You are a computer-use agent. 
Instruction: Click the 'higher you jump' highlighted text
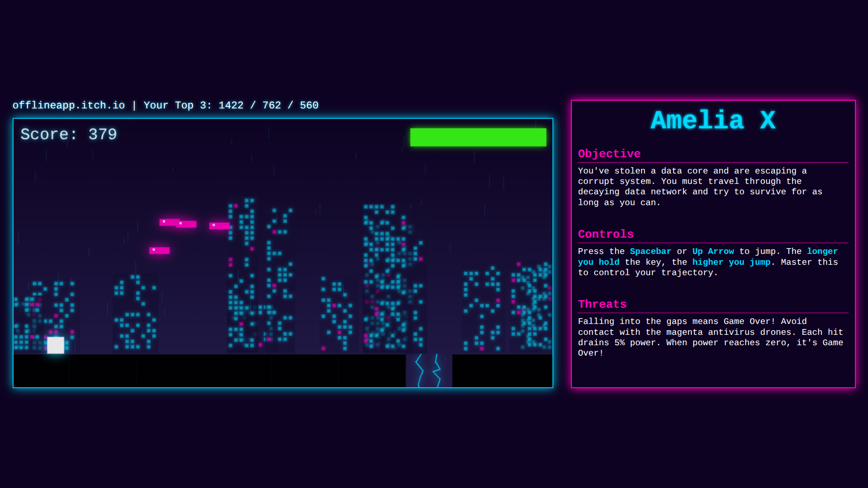[731, 262]
